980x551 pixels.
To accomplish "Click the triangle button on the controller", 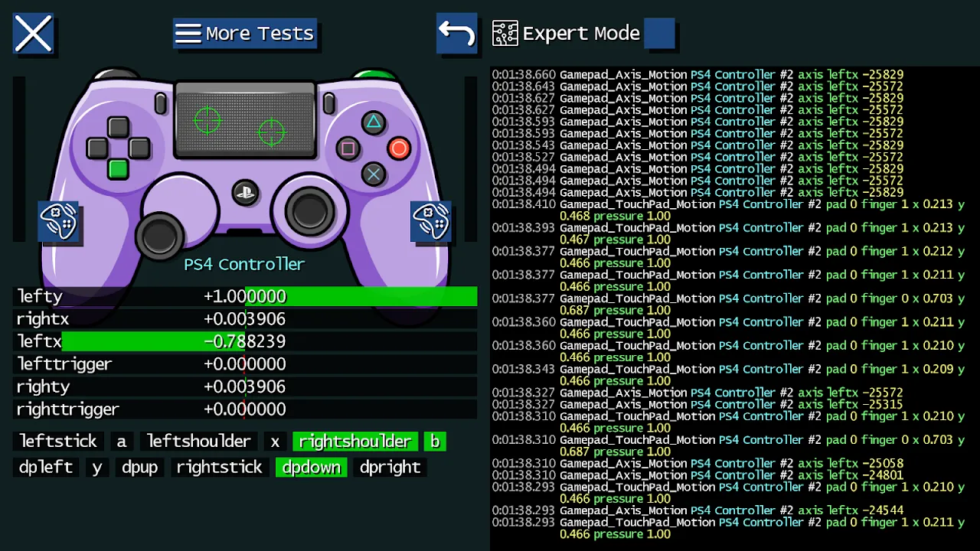I will (x=373, y=122).
